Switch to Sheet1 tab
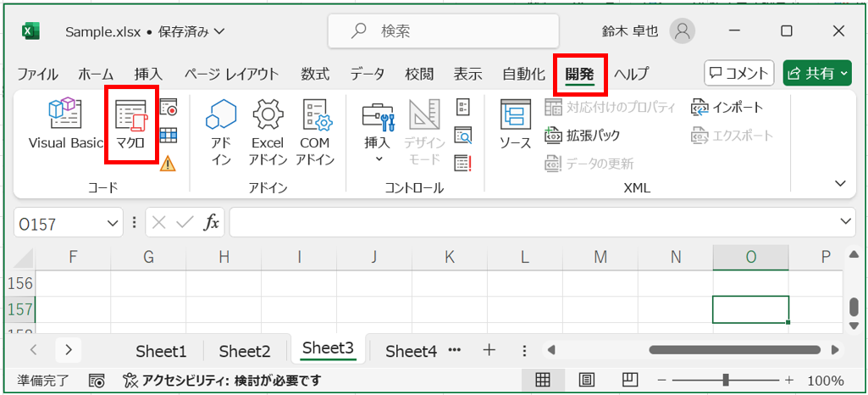 click(161, 351)
